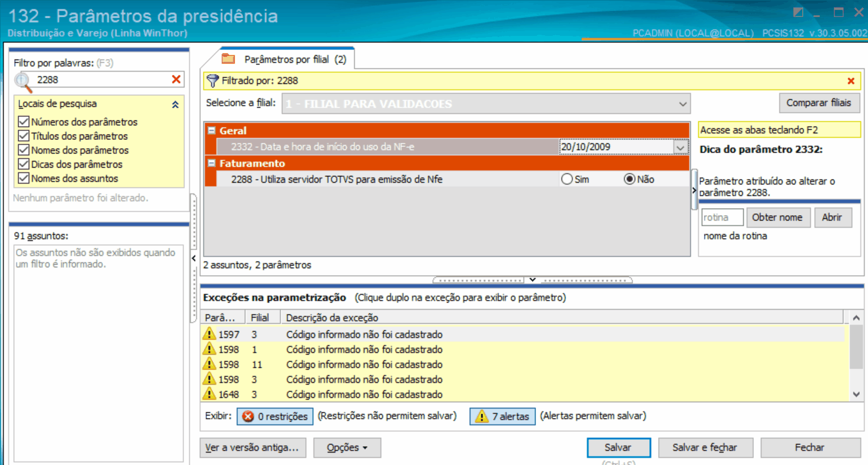
Task: Toggle Nomes dos parâmetros checkbox
Action: 24,150
